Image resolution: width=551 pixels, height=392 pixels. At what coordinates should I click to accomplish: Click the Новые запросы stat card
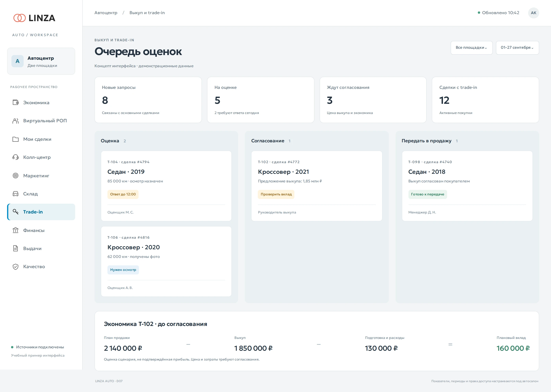pyautogui.click(x=148, y=100)
